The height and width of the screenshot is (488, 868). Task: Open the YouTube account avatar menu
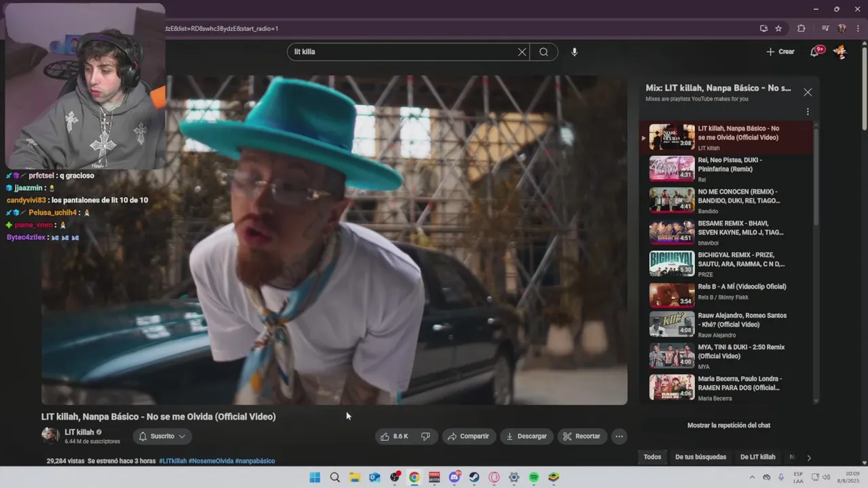click(840, 52)
